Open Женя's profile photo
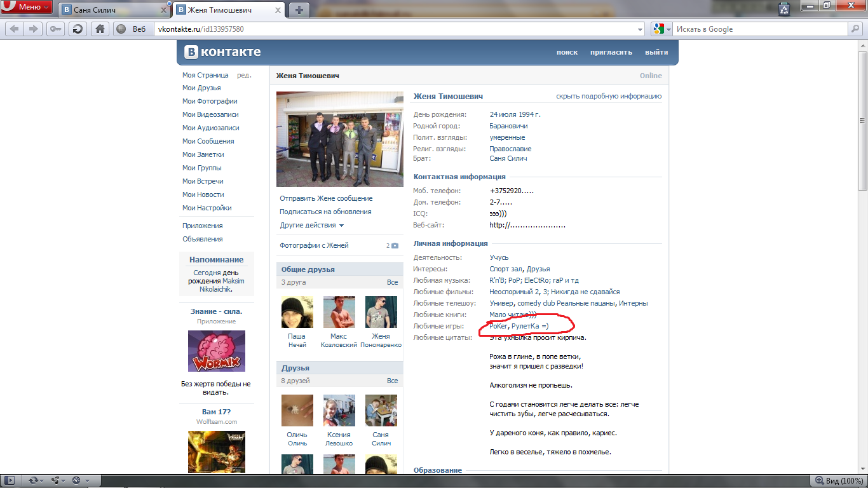The image size is (868, 488). (x=339, y=139)
